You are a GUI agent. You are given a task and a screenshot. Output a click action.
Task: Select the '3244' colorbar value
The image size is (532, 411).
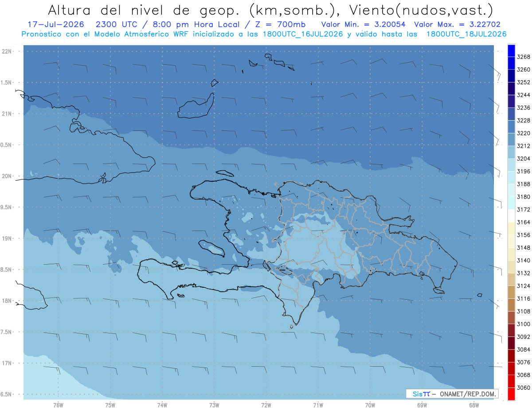click(524, 95)
